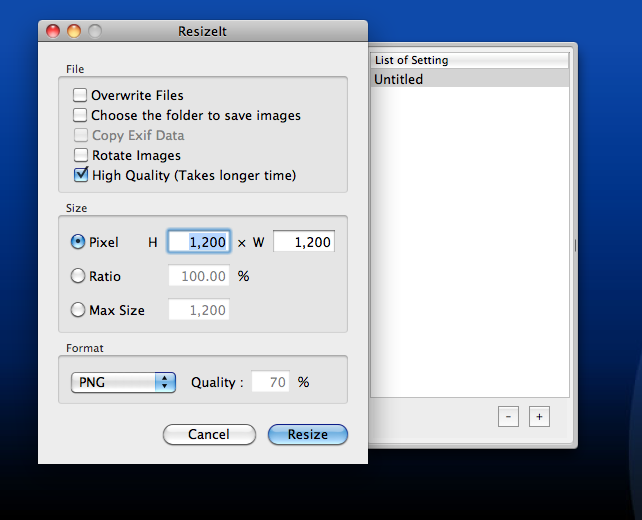Enable the Overwrite Files checkbox
The width and height of the screenshot is (642, 520).
(80, 96)
